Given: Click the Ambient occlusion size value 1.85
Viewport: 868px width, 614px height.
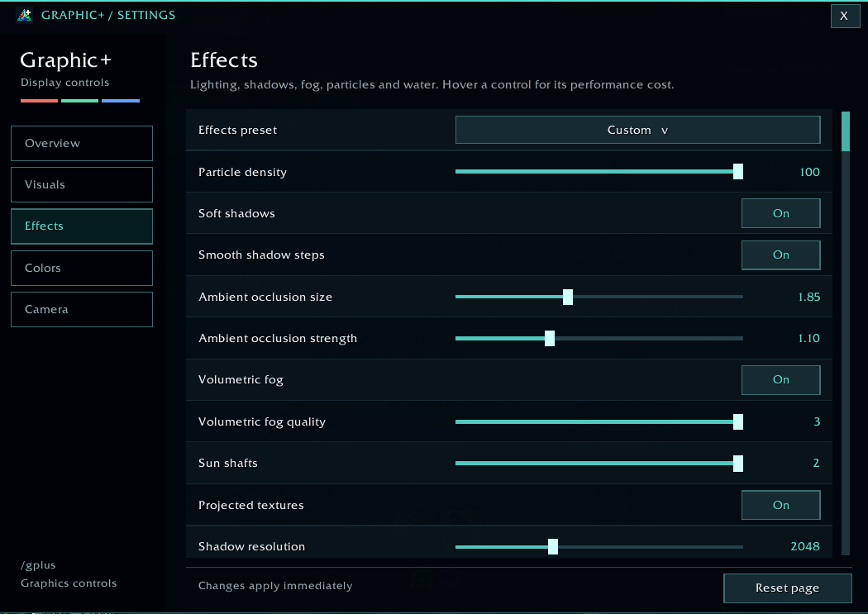Looking at the screenshot, I should (808, 297).
